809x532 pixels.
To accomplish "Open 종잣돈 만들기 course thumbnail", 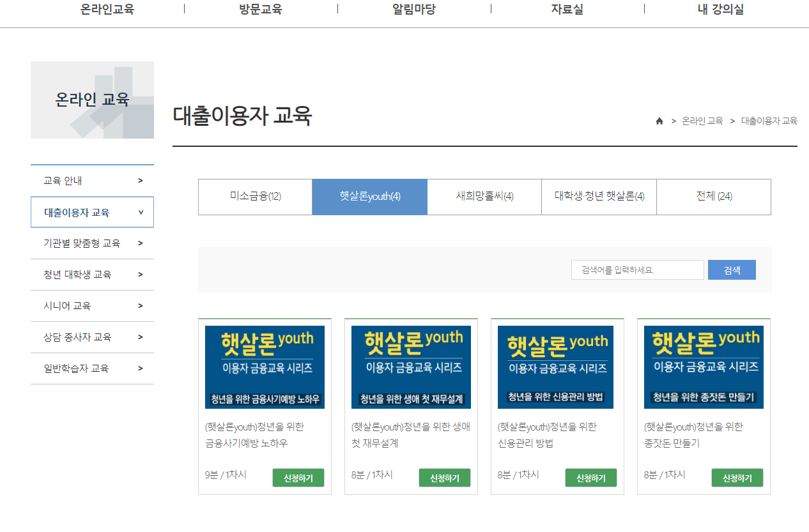I will point(704,367).
